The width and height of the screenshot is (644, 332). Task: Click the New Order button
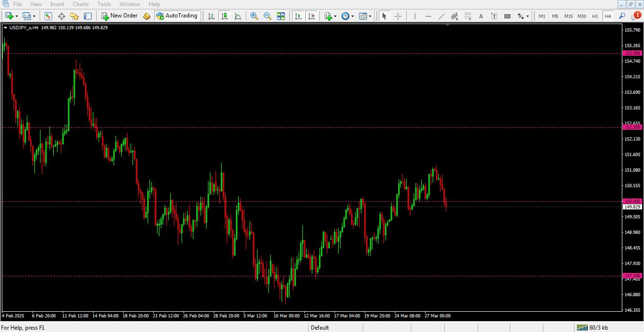pyautogui.click(x=119, y=16)
